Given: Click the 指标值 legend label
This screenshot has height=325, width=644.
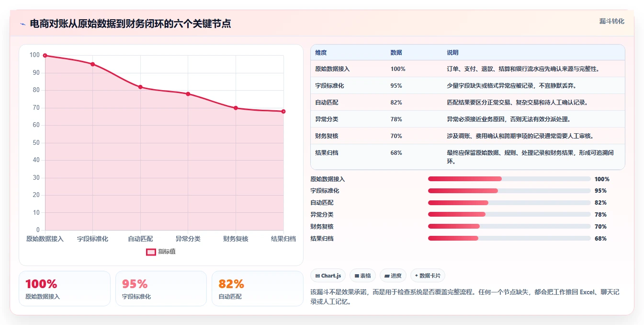Looking at the screenshot, I should pyautogui.click(x=167, y=252).
